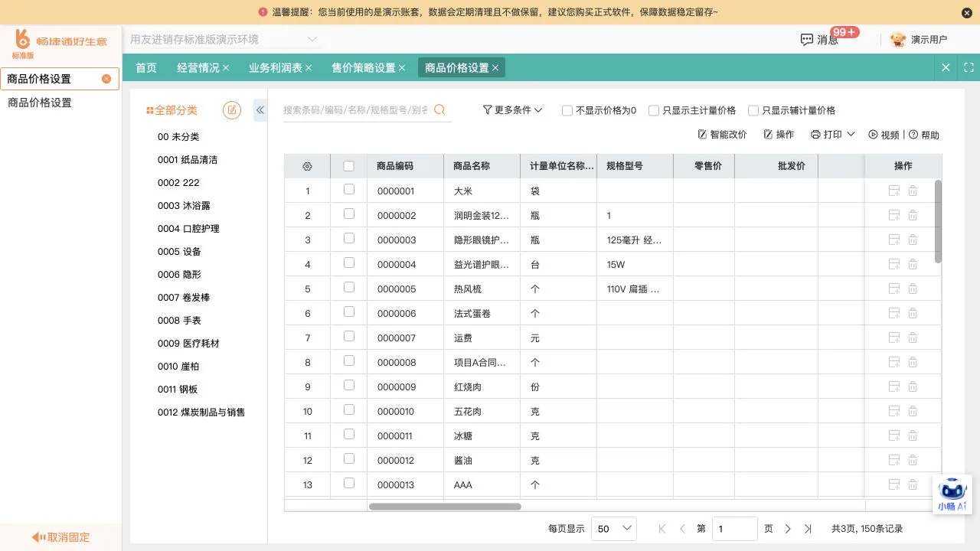Switch to the 首页 tab

coord(146,67)
